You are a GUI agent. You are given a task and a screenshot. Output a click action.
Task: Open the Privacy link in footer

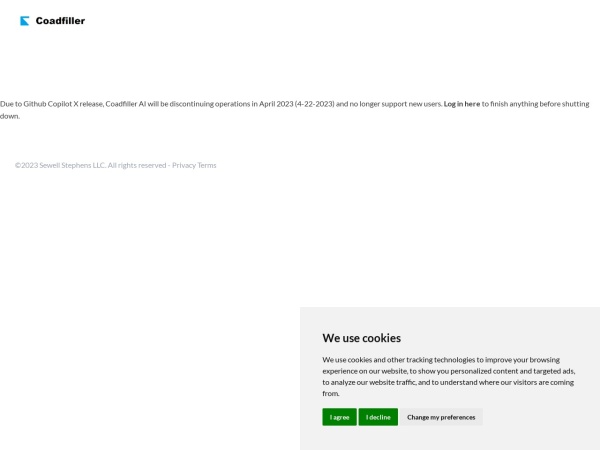[184, 165]
